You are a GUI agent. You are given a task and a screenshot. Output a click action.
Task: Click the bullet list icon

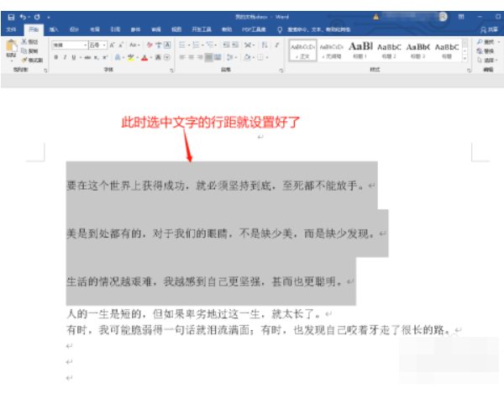tap(182, 45)
